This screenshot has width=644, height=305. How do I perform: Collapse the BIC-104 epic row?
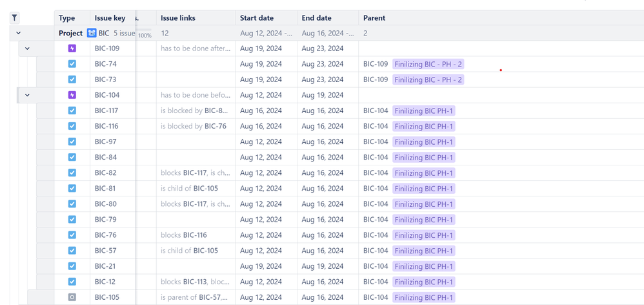27,95
